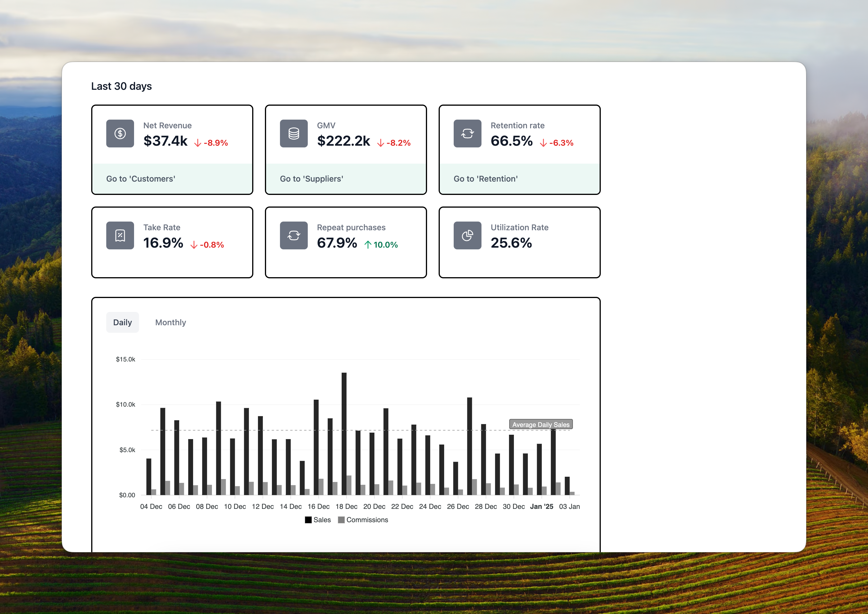Follow the Go to 'Retention' link
Viewport: 868px width, 614px height.
(x=486, y=179)
